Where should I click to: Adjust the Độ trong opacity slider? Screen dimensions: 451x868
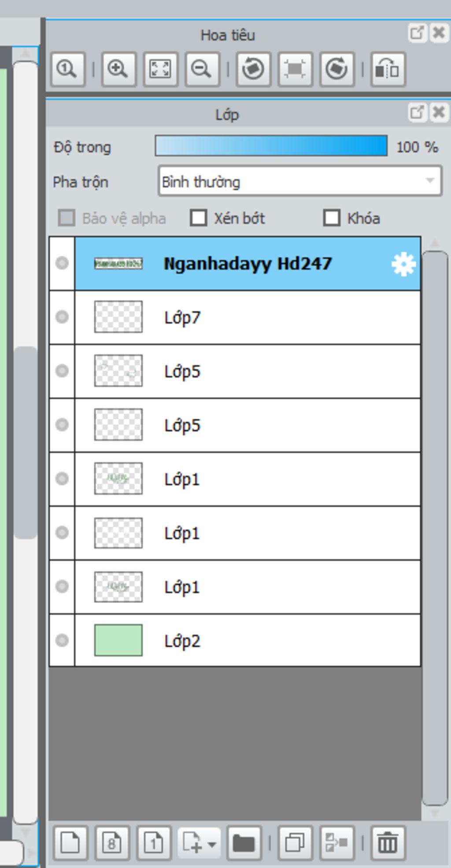click(x=271, y=146)
